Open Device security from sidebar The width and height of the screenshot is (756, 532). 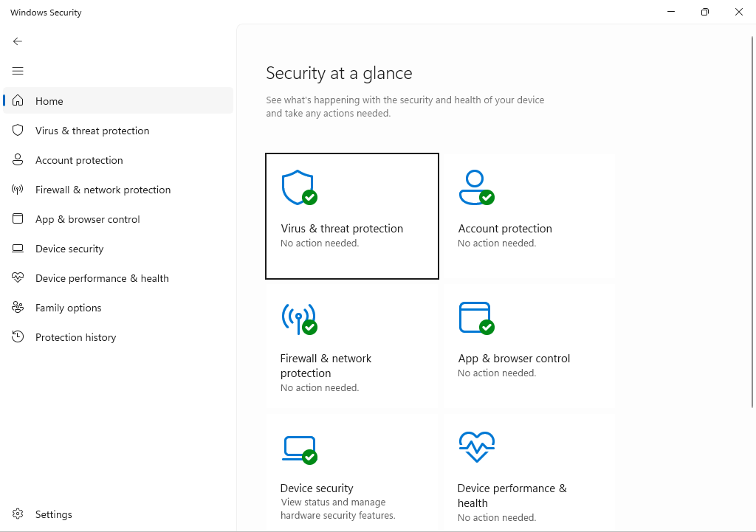(69, 249)
